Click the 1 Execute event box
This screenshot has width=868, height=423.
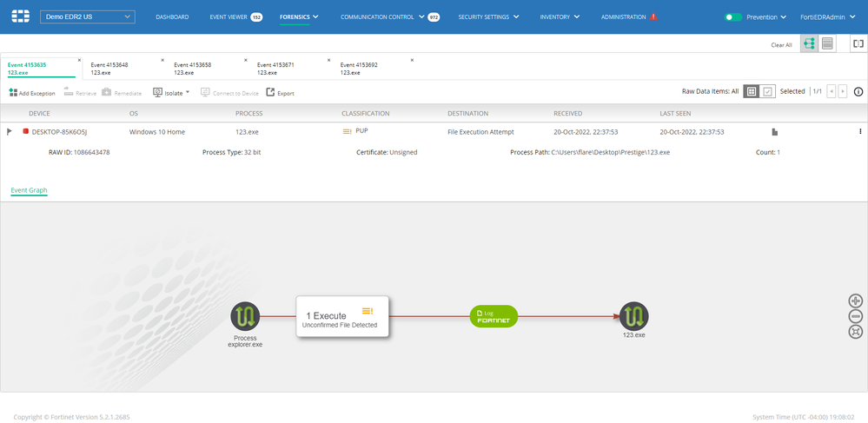coord(342,316)
